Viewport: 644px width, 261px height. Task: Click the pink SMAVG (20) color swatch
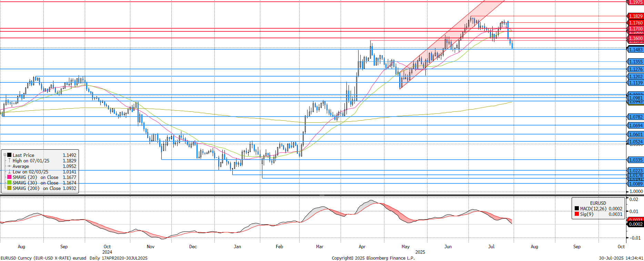(9, 177)
